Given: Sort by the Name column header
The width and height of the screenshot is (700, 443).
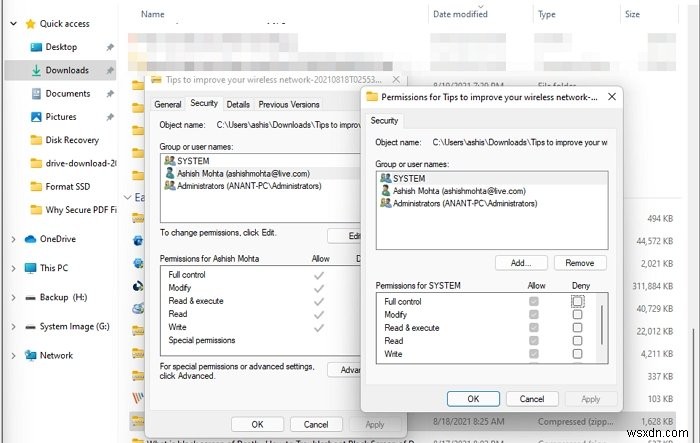Looking at the screenshot, I should (152, 14).
